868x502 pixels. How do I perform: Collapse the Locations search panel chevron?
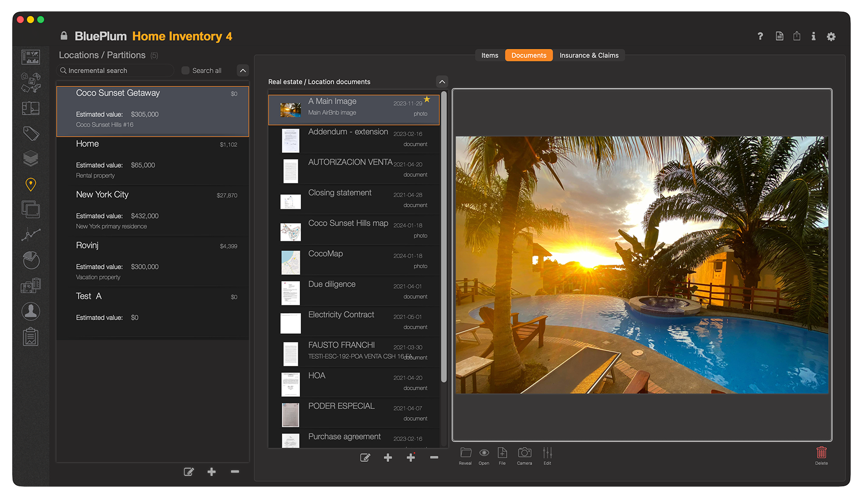click(243, 71)
